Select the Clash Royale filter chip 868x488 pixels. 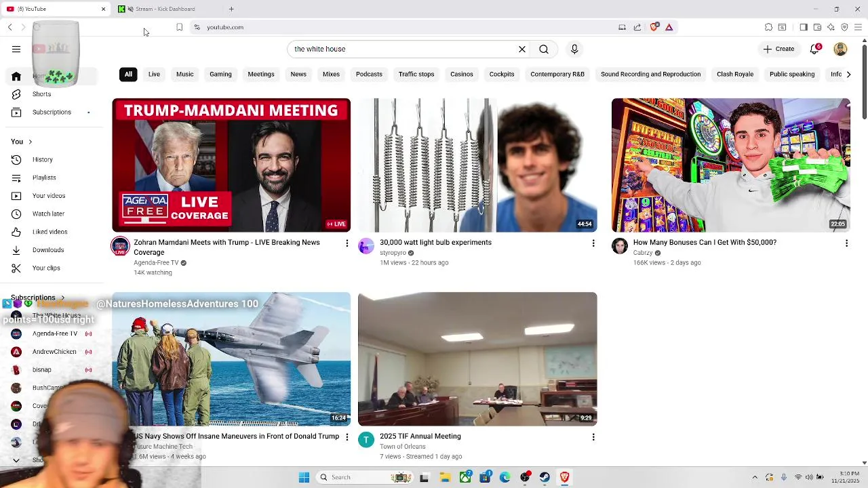pos(735,74)
